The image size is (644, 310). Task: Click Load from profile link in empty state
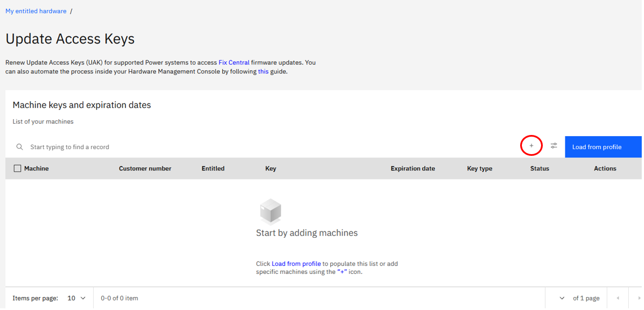coord(296,264)
